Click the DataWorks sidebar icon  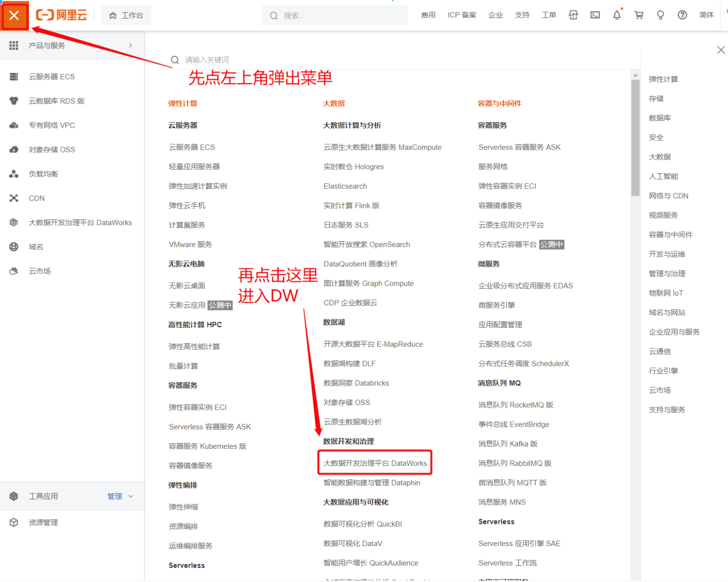pos(14,223)
